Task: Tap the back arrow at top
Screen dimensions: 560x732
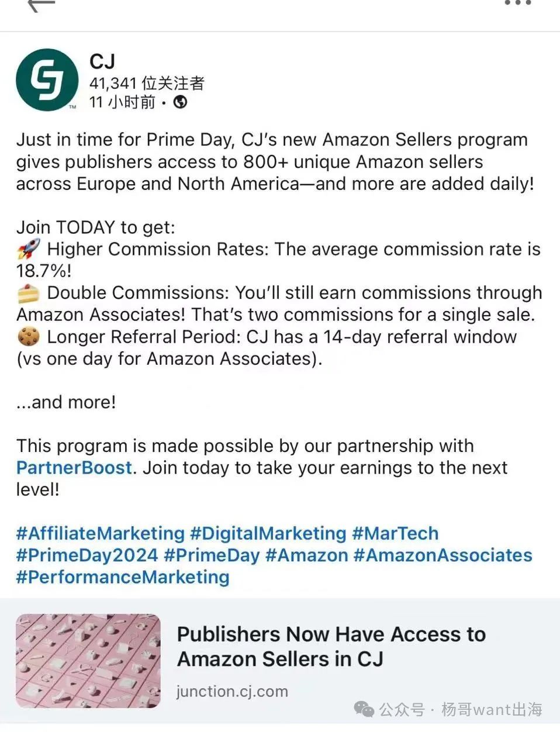Action: [x=41, y=5]
